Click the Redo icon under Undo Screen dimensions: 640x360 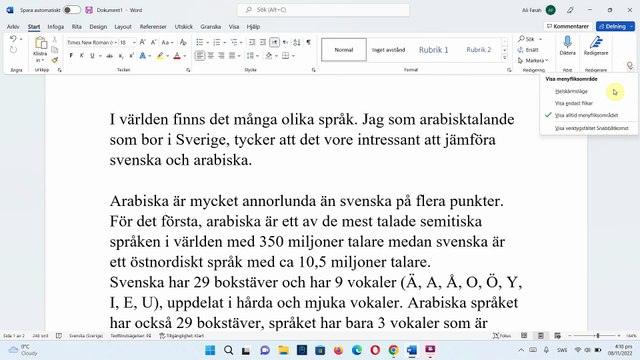[x=13, y=50]
